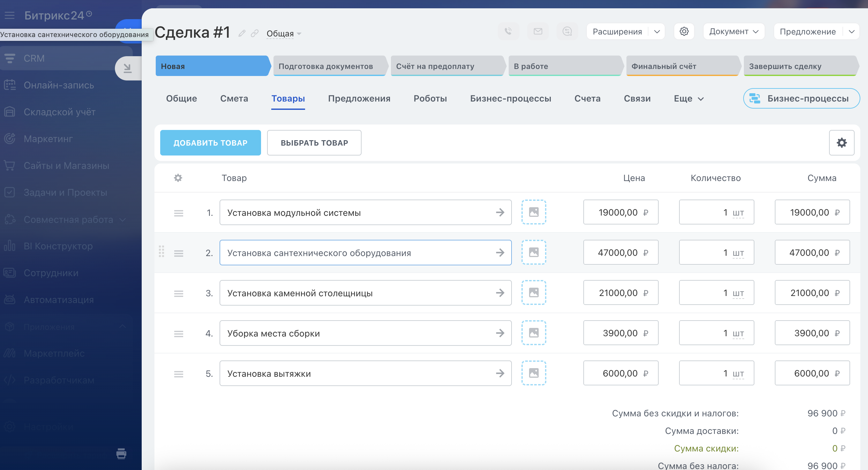Open product list settings gear on right
This screenshot has height=470, width=868.
click(842, 143)
